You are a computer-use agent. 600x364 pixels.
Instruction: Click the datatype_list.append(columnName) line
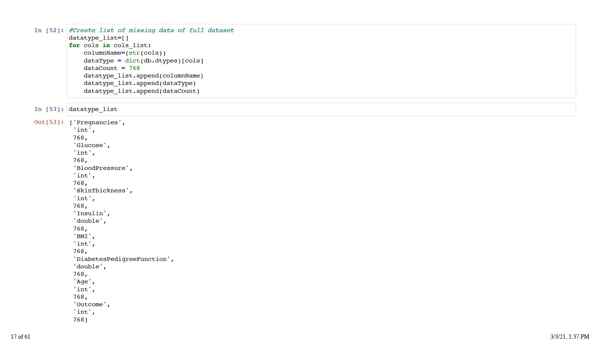coord(143,76)
